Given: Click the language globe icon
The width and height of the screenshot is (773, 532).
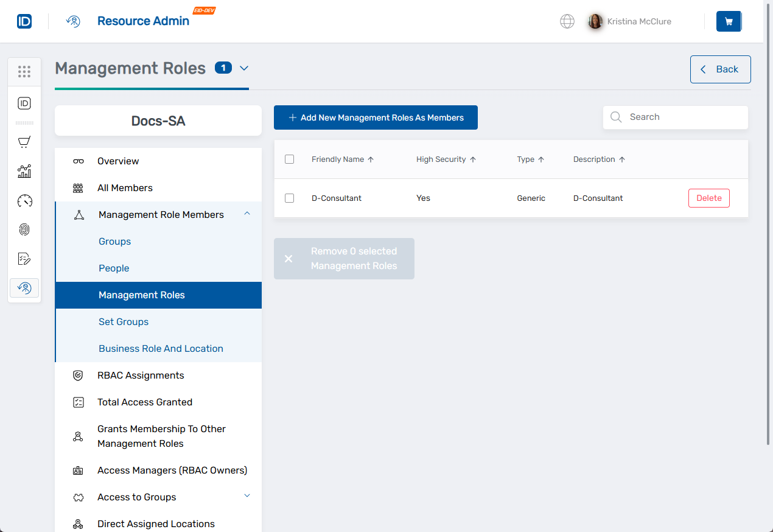Looking at the screenshot, I should pos(567,21).
